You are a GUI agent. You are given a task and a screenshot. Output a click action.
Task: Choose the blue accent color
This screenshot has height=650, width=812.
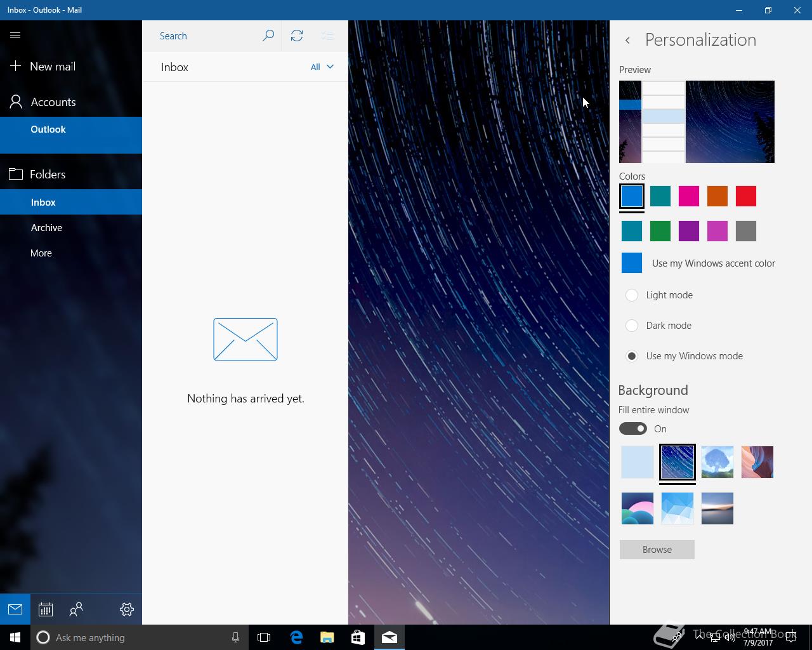(x=632, y=196)
